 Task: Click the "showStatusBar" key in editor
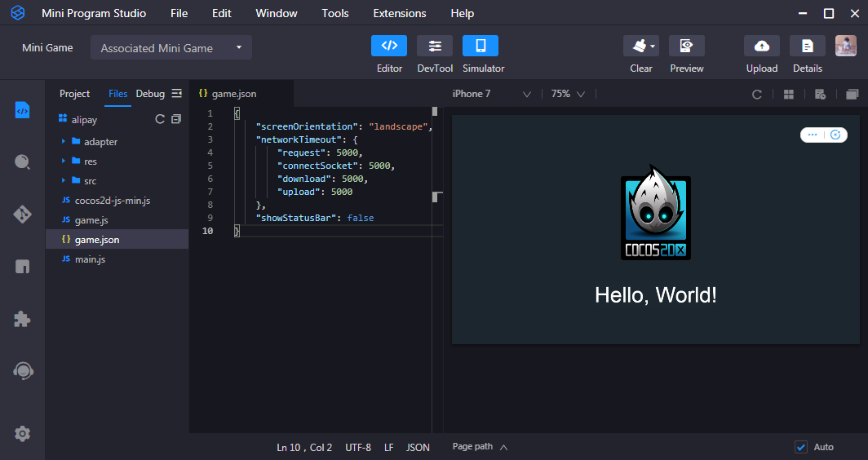(295, 218)
